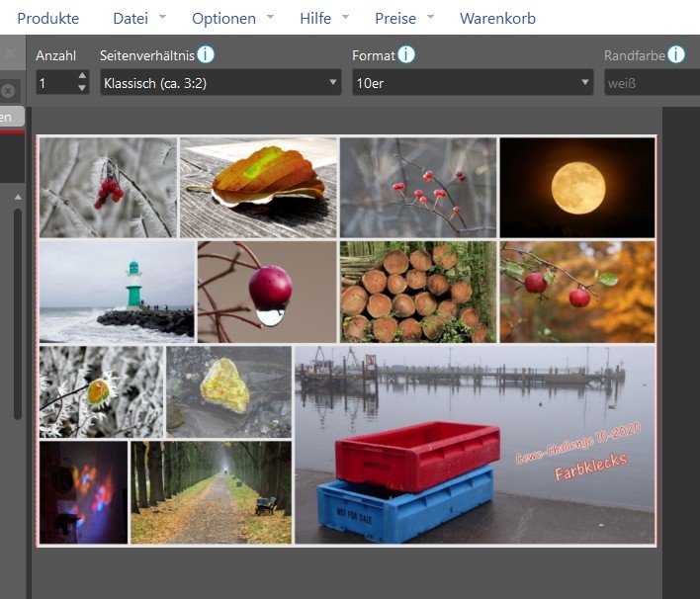
Task: Select the frosted red berries photo
Action: tap(108, 188)
